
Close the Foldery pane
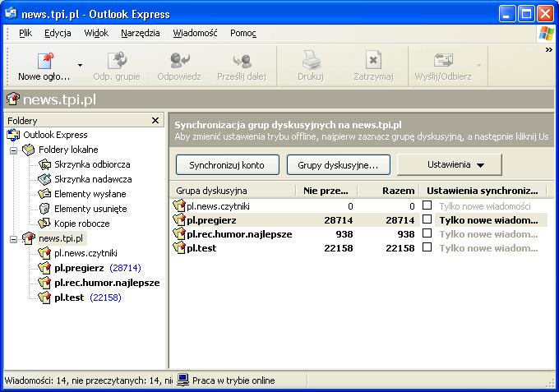pyautogui.click(x=155, y=121)
